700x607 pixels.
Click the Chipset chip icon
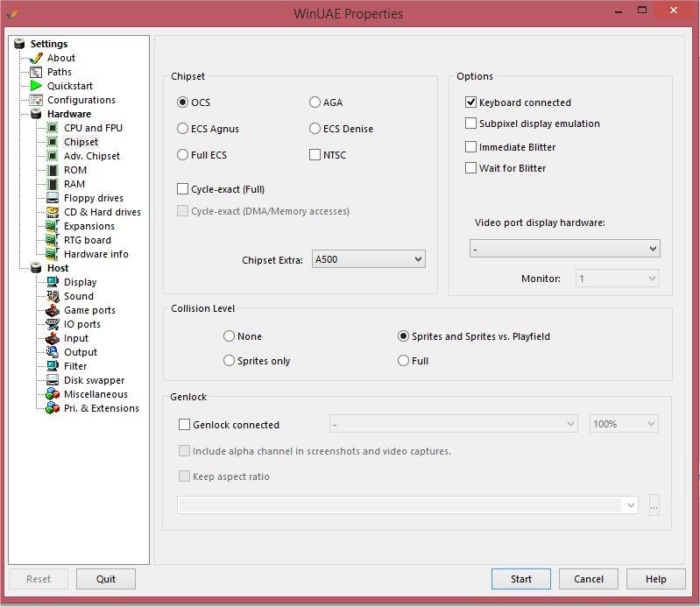[53, 142]
